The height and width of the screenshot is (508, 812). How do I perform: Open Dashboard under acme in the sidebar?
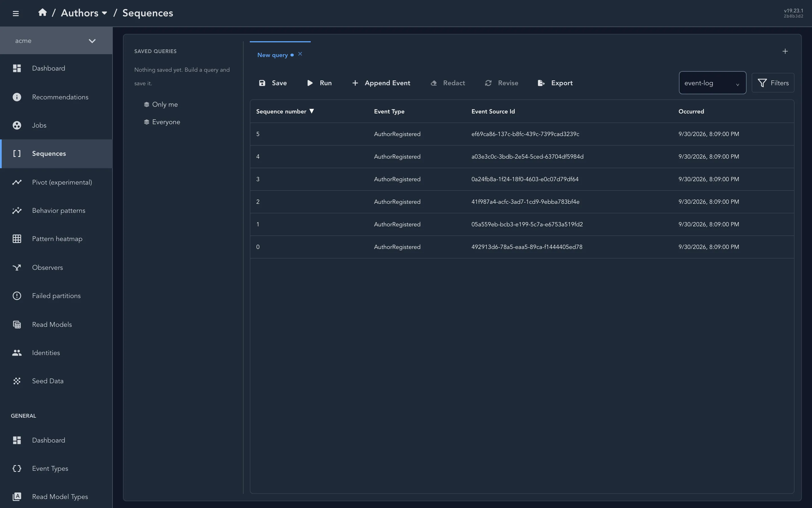point(56,68)
